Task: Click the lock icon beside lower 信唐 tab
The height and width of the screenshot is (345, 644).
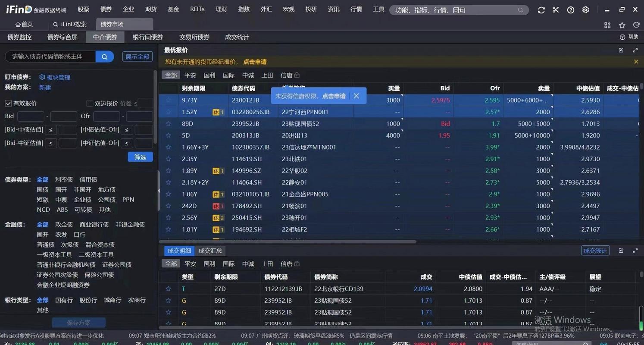Action: [x=297, y=263]
